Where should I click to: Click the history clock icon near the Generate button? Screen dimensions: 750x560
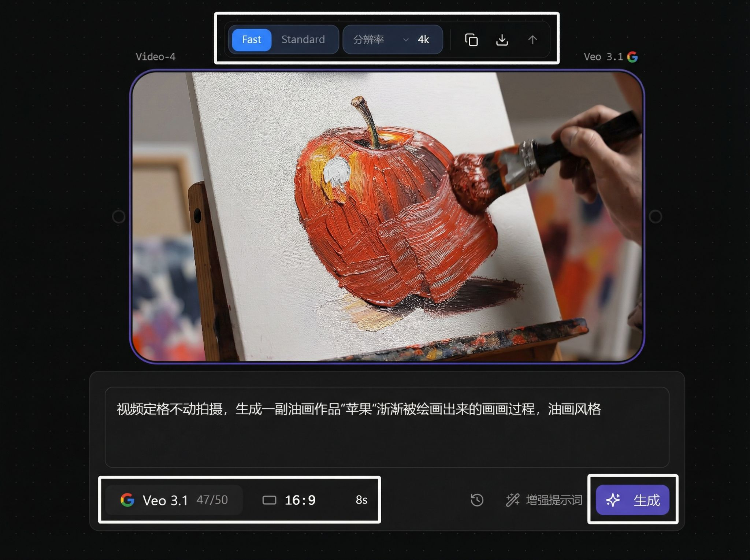click(477, 500)
